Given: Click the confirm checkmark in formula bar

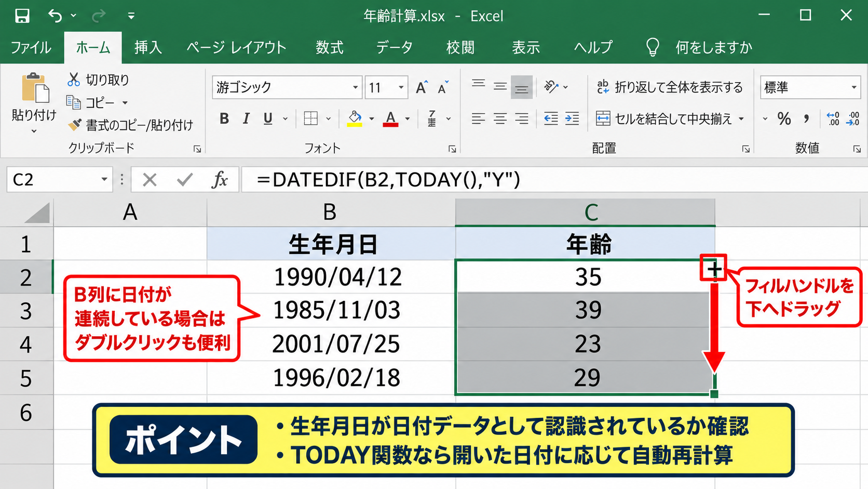Looking at the screenshot, I should [184, 180].
